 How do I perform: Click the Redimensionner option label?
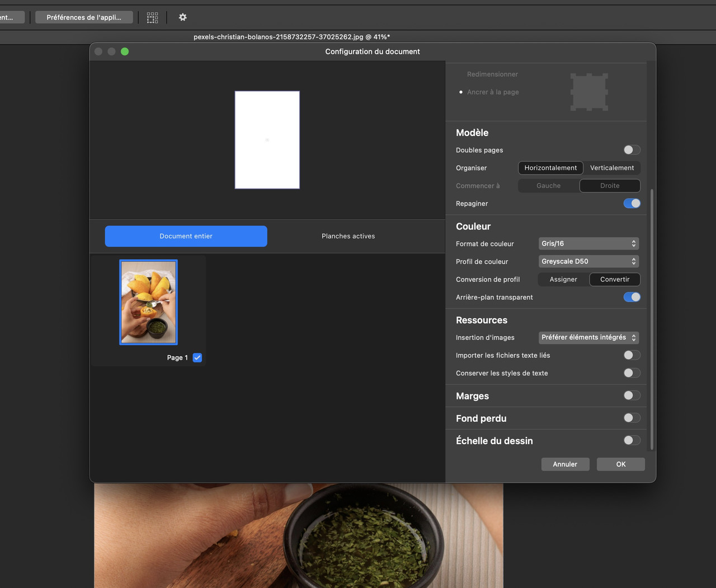492,74
